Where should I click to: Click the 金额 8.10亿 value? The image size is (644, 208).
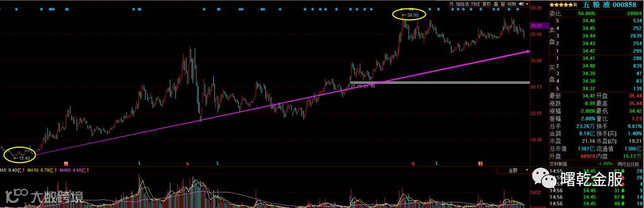pos(588,134)
